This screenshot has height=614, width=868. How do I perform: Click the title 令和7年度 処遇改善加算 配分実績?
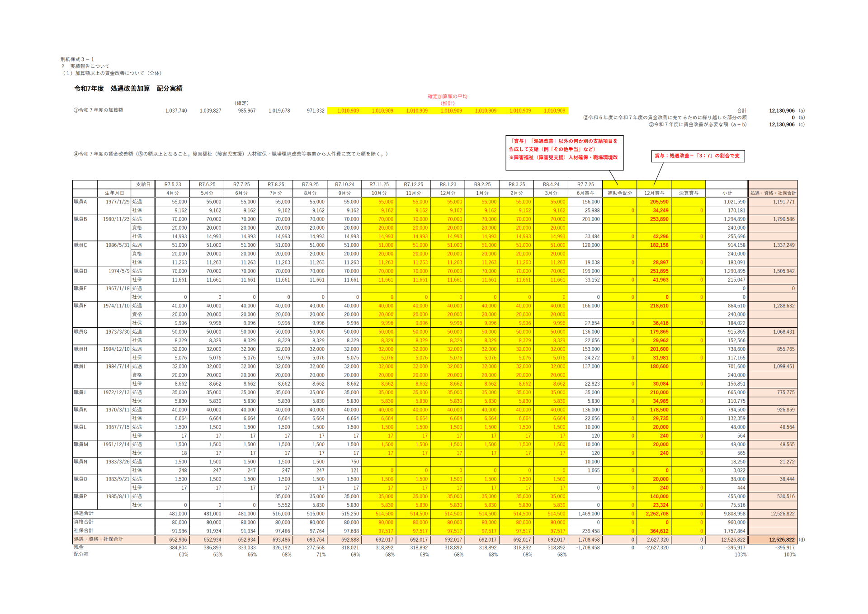tap(128, 89)
